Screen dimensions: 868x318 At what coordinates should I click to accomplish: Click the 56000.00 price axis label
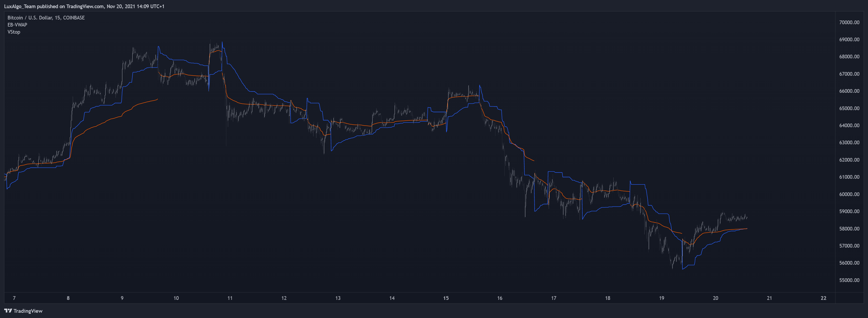click(x=849, y=263)
